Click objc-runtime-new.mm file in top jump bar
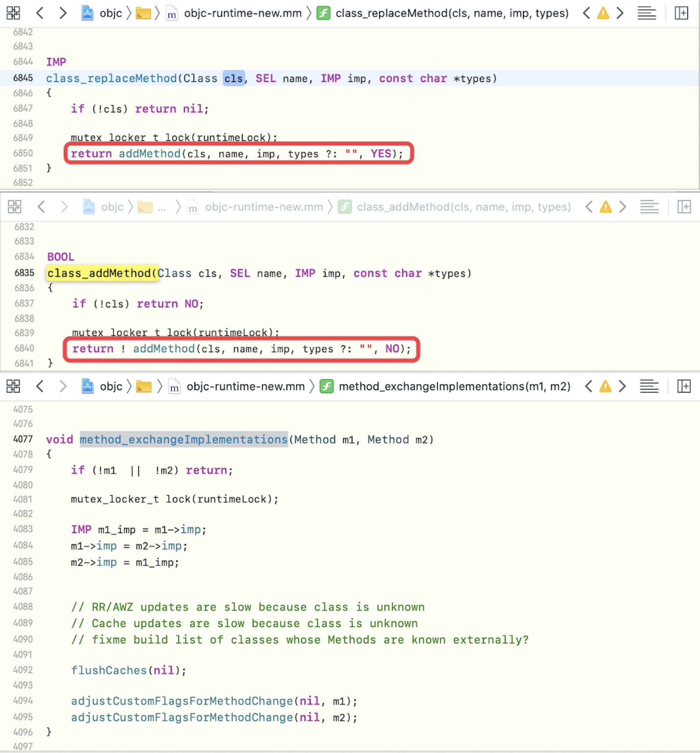This screenshot has width=700, height=753. click(243, 13)
